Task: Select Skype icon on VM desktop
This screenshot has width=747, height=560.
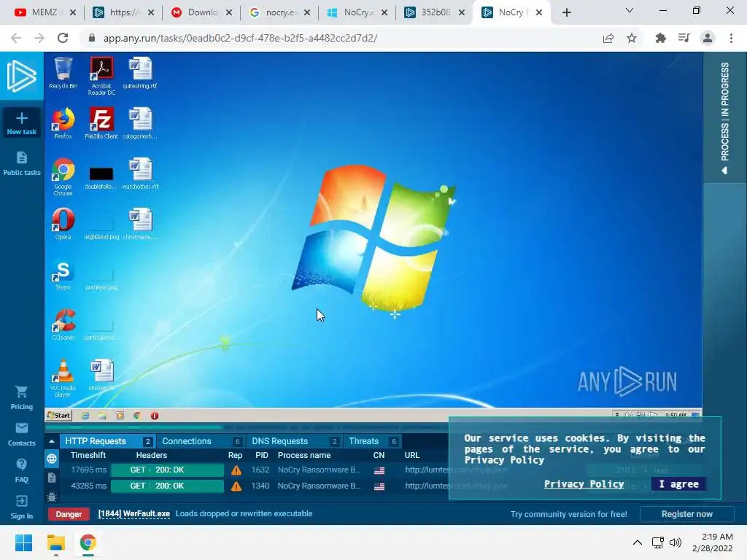Action: pos(63,275)
